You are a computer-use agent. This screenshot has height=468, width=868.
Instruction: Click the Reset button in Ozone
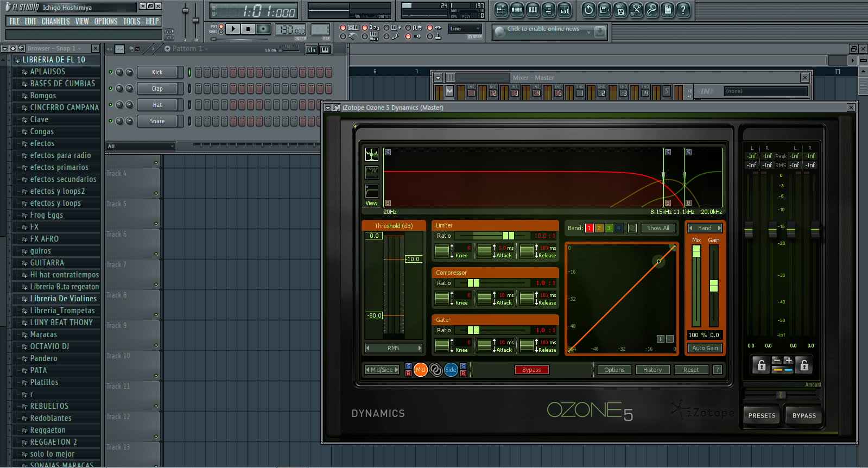pyautogui.click(x=691, y=370)
